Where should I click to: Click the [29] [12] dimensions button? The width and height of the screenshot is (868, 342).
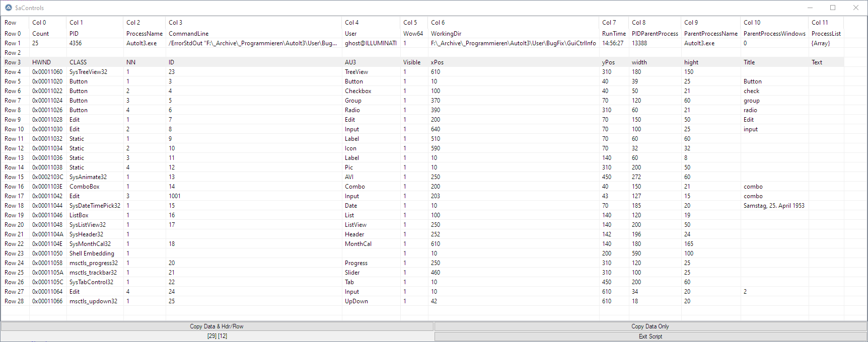(x=217, y=336)
